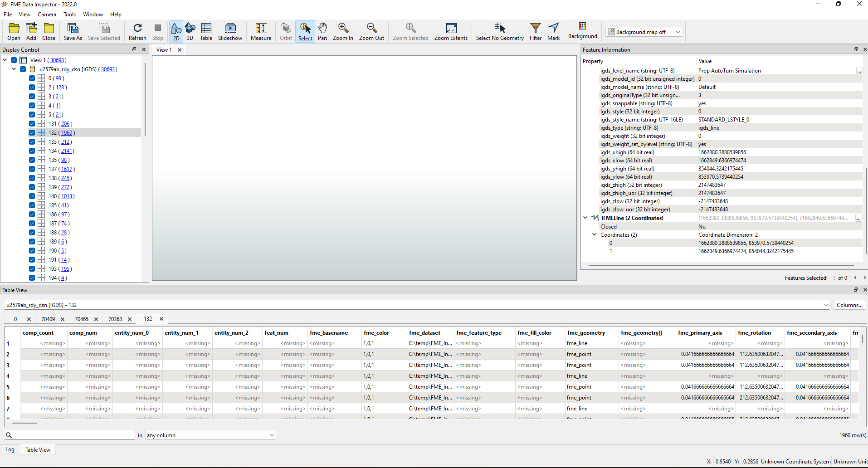Collapse the IFMELine geometry node
Screen dimensions: 868x468
click(585, 218)
